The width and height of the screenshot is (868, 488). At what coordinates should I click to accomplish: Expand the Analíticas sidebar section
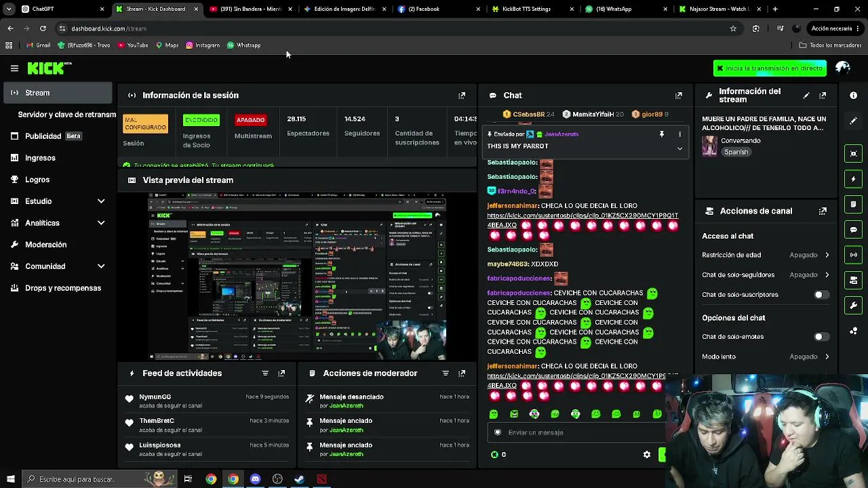coord(58,223)
